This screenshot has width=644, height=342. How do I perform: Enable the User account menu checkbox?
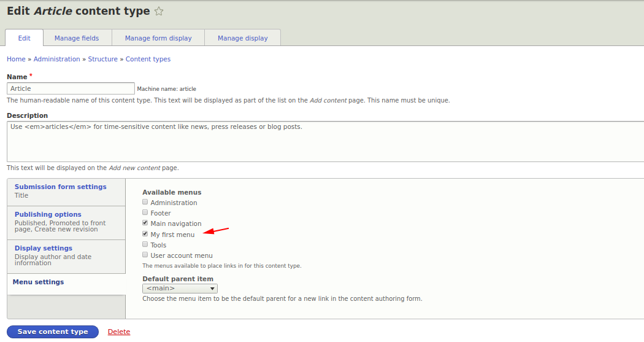click(145, 255)
